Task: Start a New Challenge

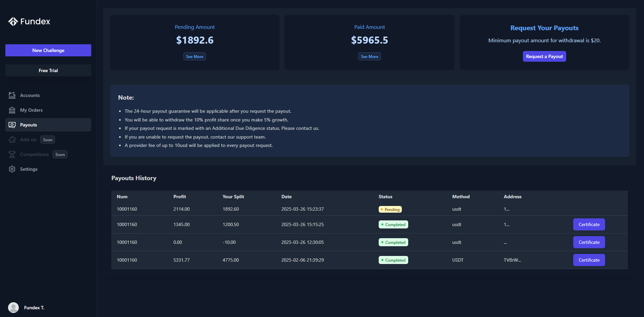Action: (x=48, y=50)
